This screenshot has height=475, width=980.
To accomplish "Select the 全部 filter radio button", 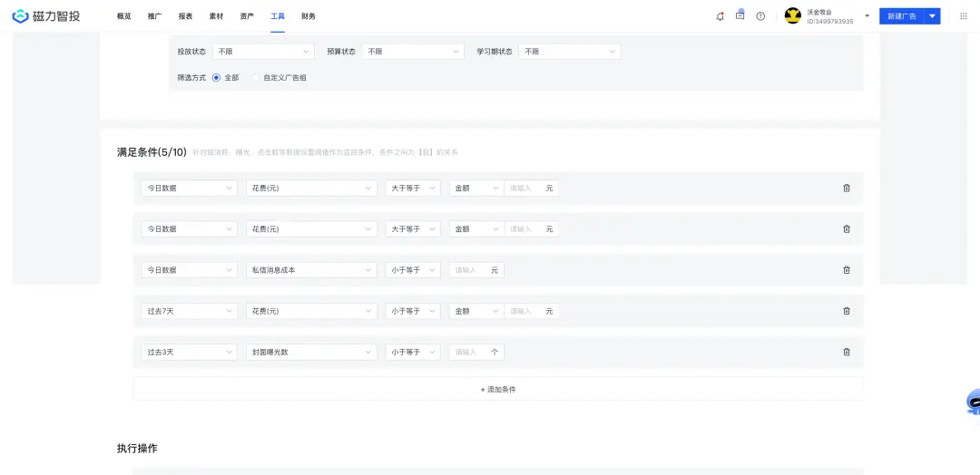I will 217,78.
